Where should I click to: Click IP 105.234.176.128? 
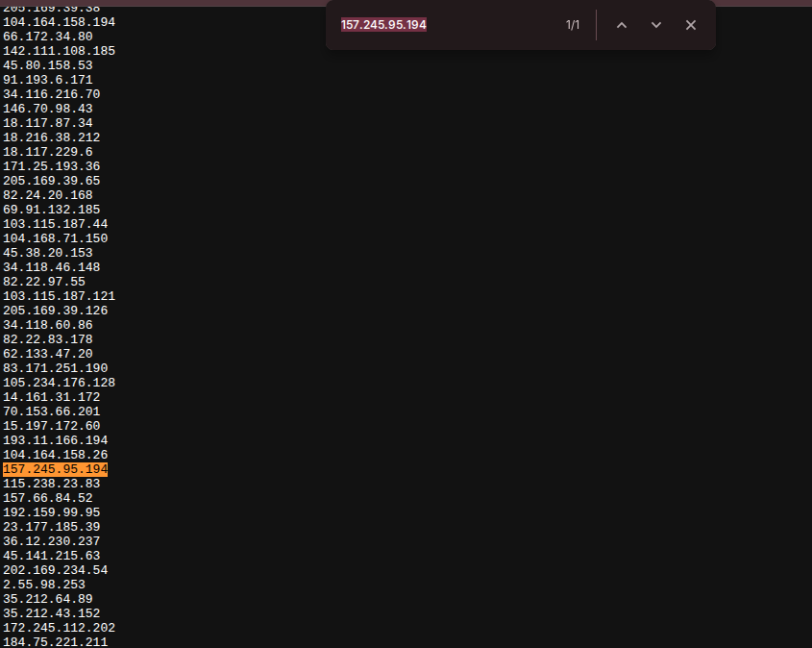pyautogui.click(x=59, y=383)
